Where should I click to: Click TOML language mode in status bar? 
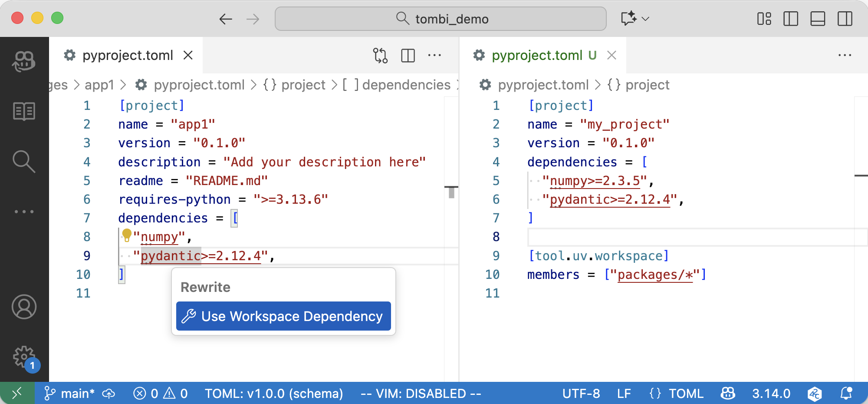pyautogui.click(x=686, y=394)
